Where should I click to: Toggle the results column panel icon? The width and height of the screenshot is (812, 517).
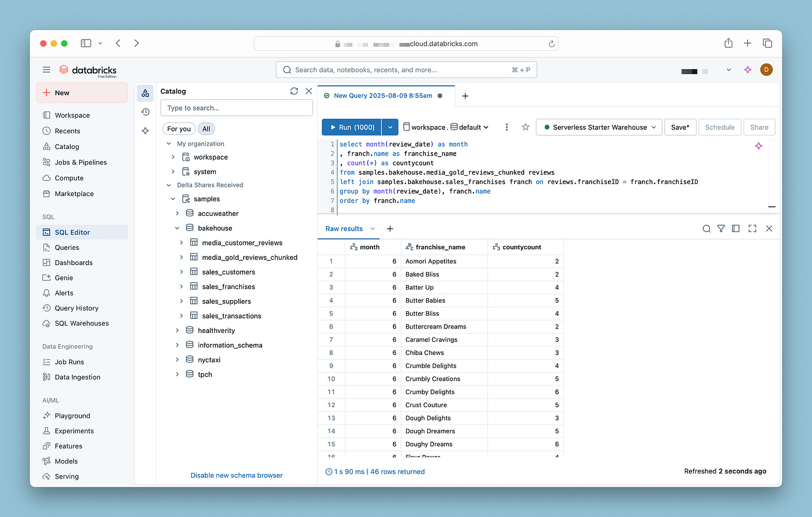[x=736, y=229]
